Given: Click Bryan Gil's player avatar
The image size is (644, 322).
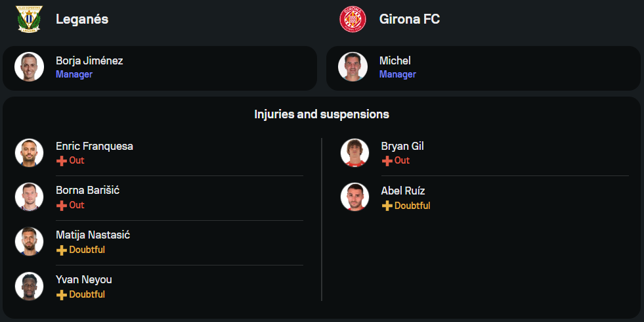Looking at the screenshot, I should (354, 152).
